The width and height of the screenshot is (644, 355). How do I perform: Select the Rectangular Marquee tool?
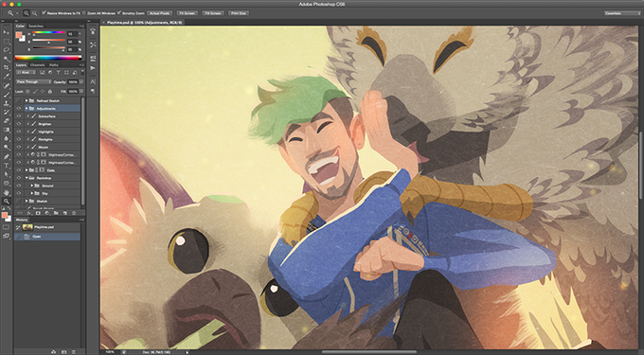[7, 42]
